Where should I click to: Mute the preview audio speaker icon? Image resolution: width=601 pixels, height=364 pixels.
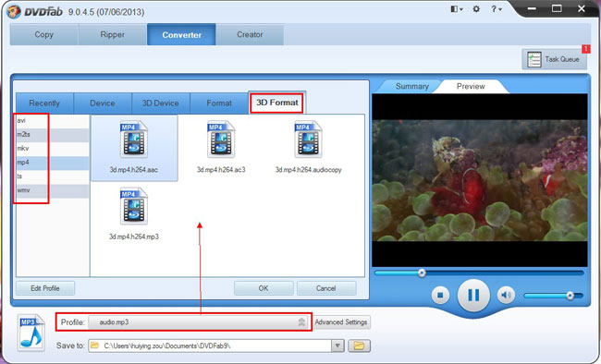coord(506,296)
